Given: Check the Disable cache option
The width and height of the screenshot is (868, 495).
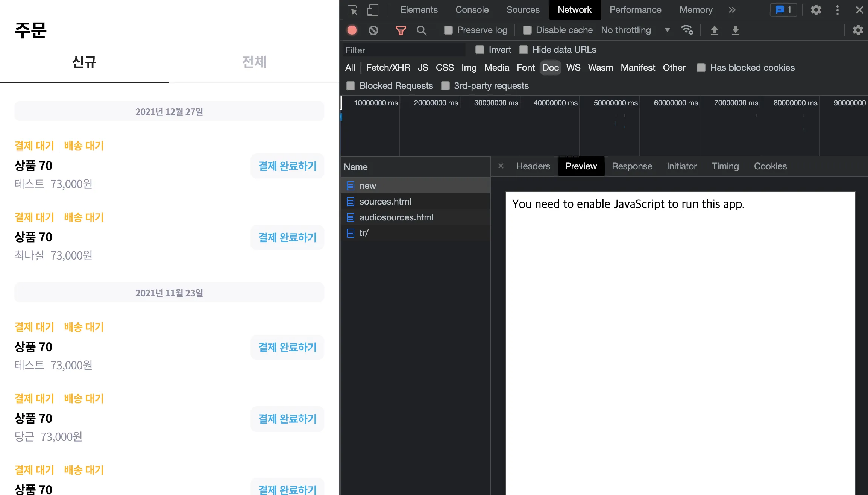Looking at the screenshot, I should [x=527, y=30].
